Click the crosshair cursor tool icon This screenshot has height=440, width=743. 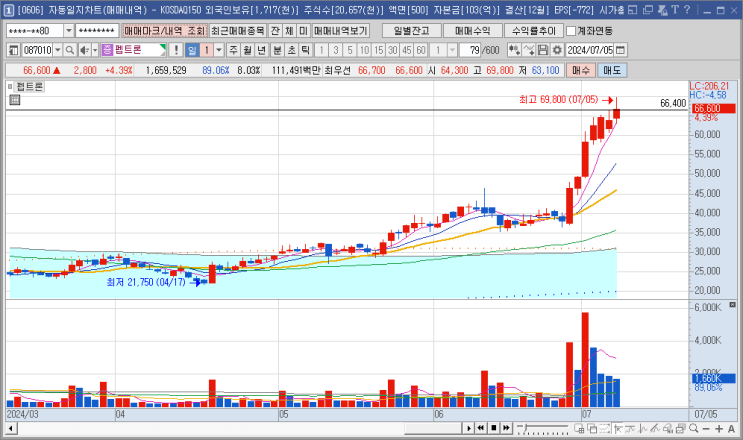point(618,428)
